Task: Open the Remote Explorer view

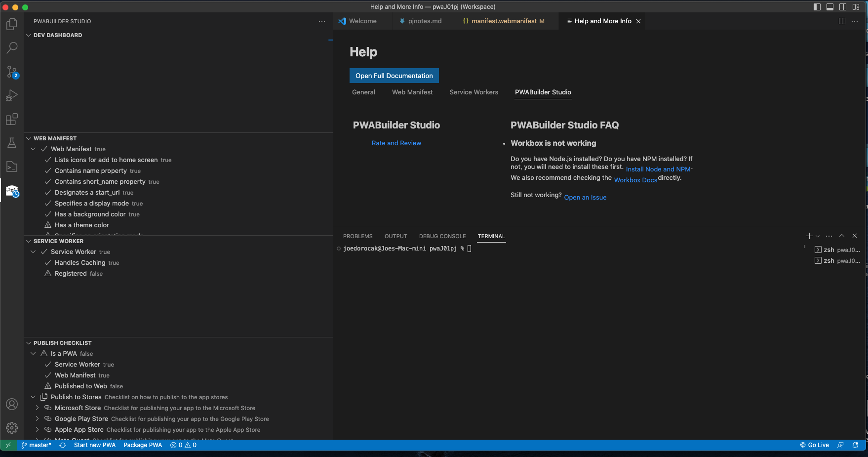Action: click(12, 166)
